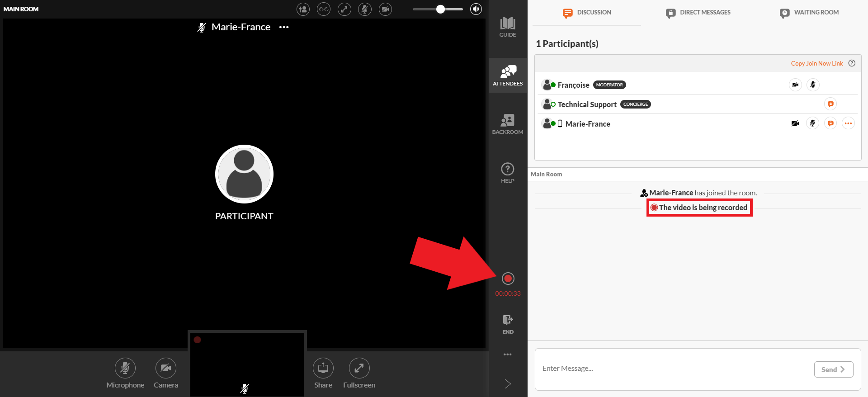This screenshot has width=868, height=397.
Task: Stop recording with the red record button
Action: tap(508, 279)
